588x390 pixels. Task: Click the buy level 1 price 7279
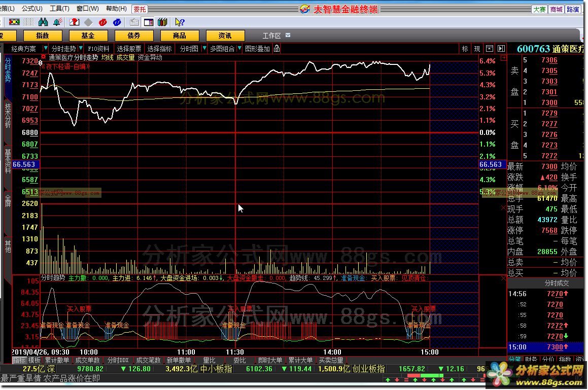[549, 113]
